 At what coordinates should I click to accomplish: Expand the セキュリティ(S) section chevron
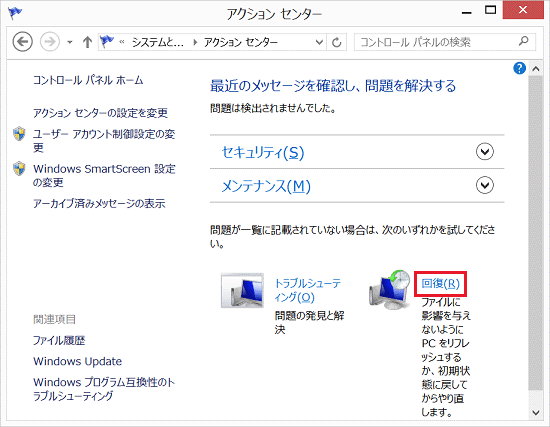pos(485,152)
